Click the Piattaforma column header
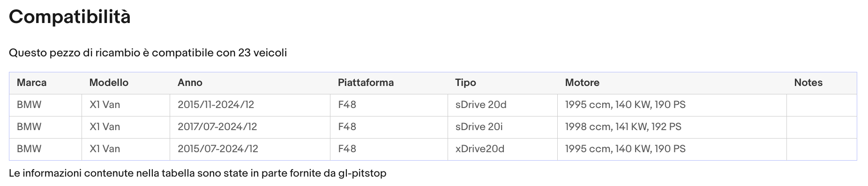 (x=389, y=83)
